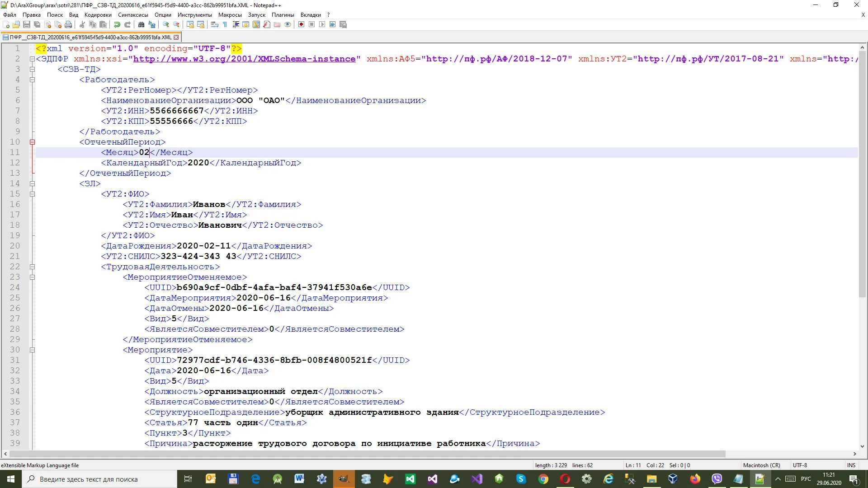The width and height of the screenshot is (868, 488).
Task: Toggle INS insert mode in status bar
Action: click(x=851, y=465)
